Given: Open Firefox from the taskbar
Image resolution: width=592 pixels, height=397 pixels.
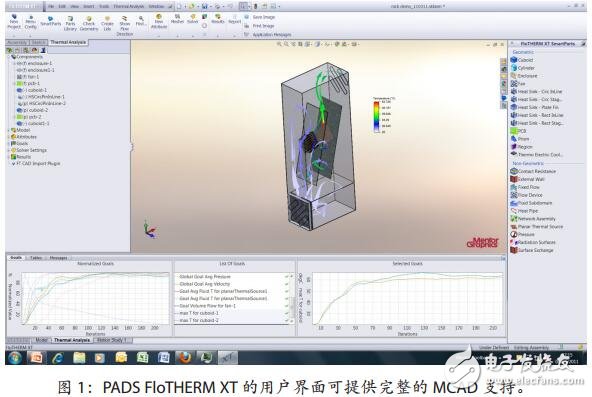Looking at the screenshot, I should point(185,357).
